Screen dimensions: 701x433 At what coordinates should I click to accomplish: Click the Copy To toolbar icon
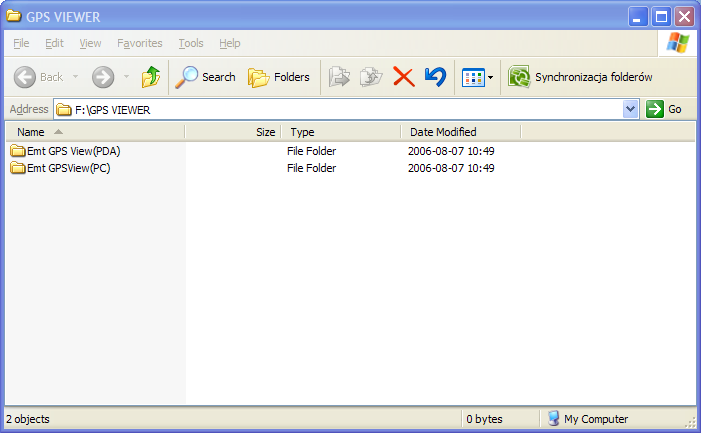pyautogui.click(x=371, y=77)
